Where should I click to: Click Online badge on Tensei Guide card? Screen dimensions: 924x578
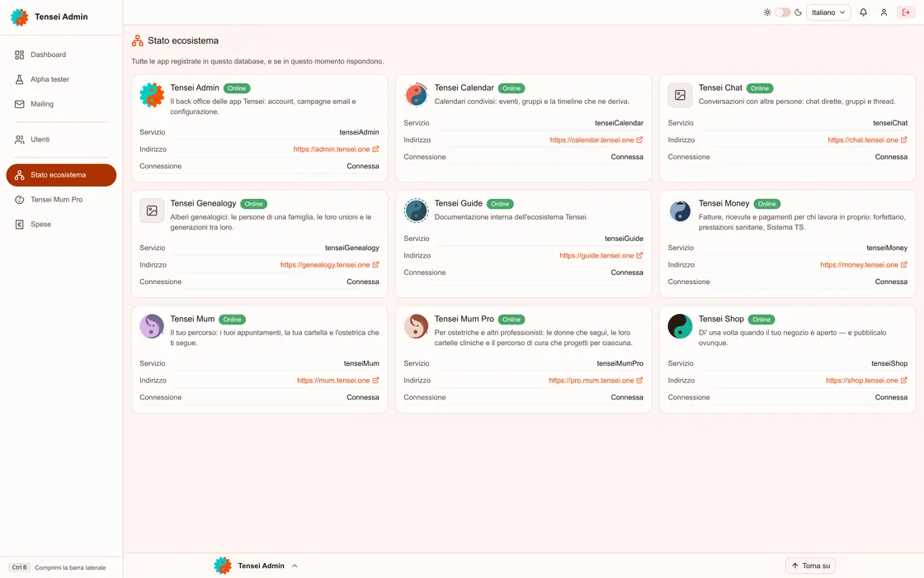point(500,204)
